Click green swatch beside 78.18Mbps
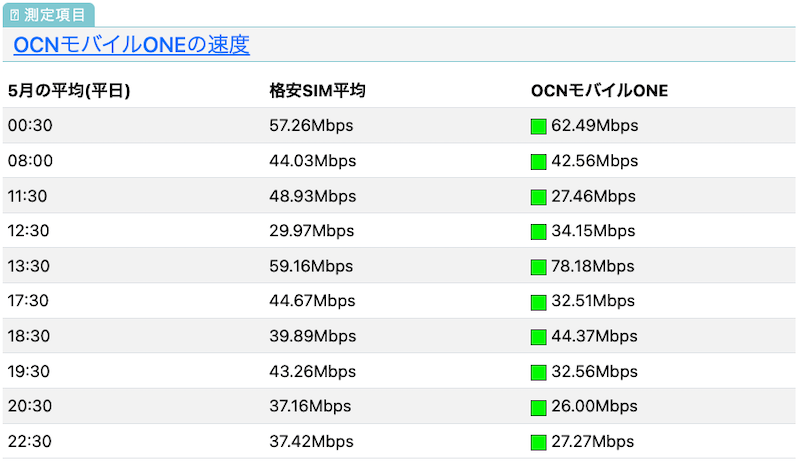This screenshot has width=800, height=463. tap(538, 267)
